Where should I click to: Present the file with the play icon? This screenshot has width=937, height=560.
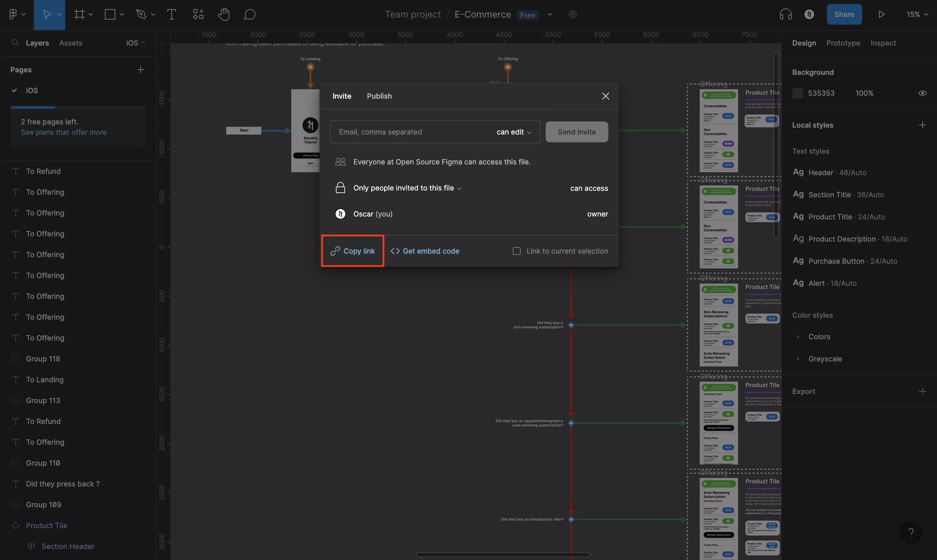click(x=881, y=14)
